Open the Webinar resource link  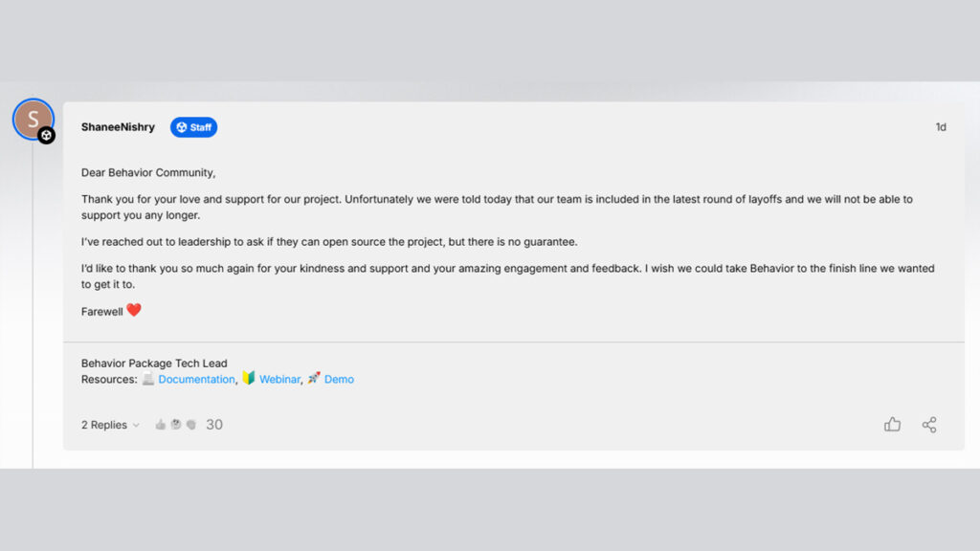pyautogui.click(x=279, y=380)
